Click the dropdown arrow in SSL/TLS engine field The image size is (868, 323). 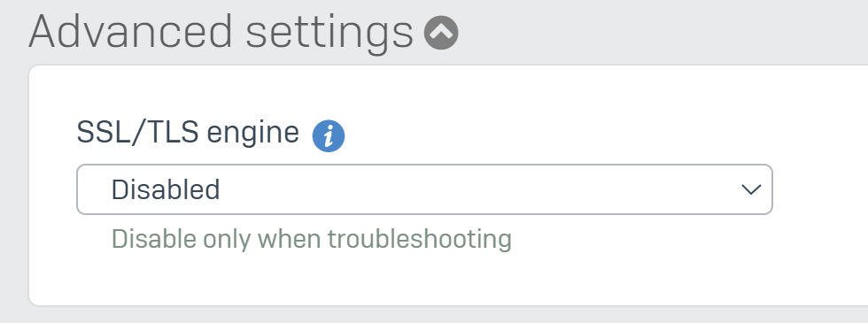(751, 189)
